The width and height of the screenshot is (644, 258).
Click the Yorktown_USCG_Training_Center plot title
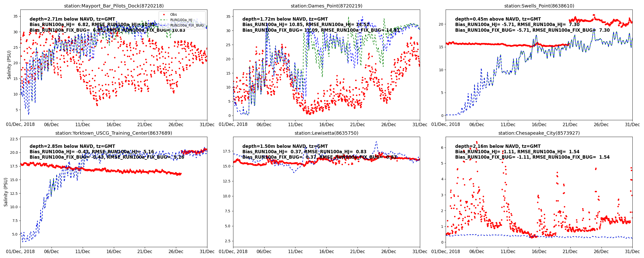(x=114, y=133)
